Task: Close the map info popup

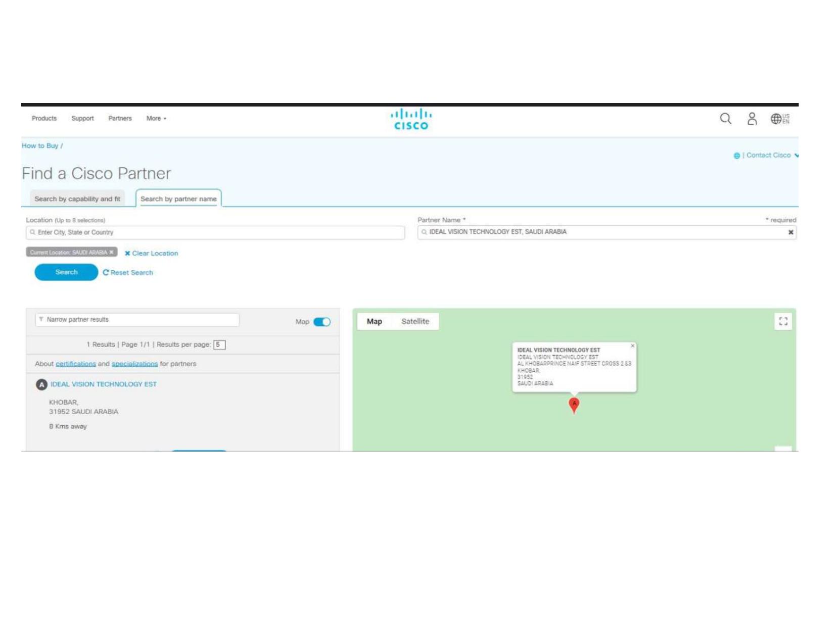Action: coord(632,346)
